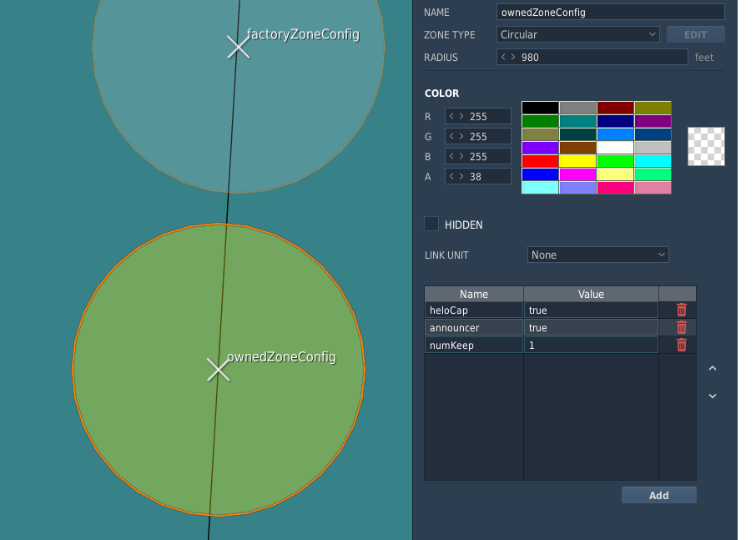Image resolution: width=756 pixels, height=540 pixels.
Task: Pick the bright red swatch
Action: [540, 161]
